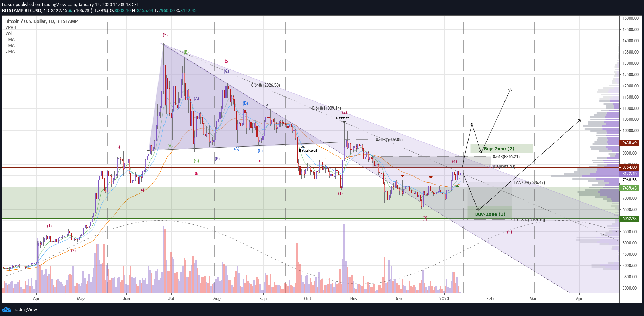Click the TradingView wordmark text at the bottom
The height and width of the screenshot is (316, 644).
pos(24,310)
